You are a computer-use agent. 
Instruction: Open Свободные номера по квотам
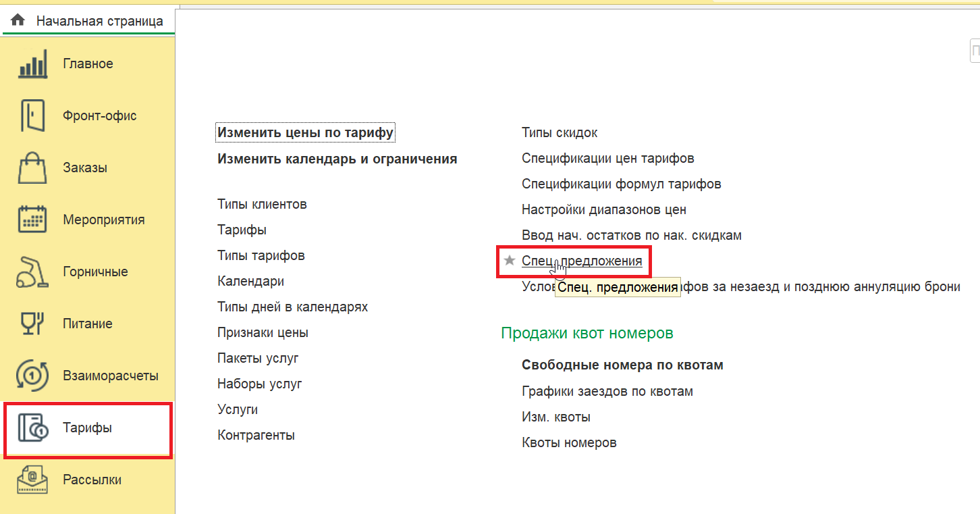tap(622, 365)
